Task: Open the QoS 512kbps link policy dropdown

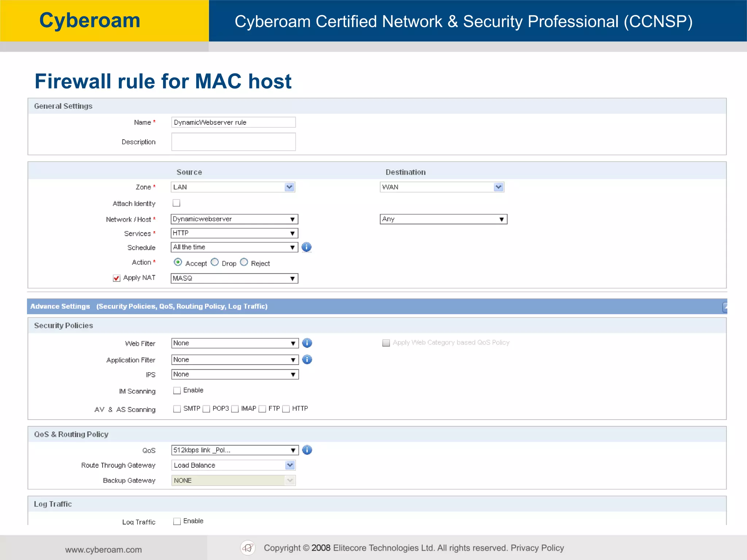Action: 235,450
